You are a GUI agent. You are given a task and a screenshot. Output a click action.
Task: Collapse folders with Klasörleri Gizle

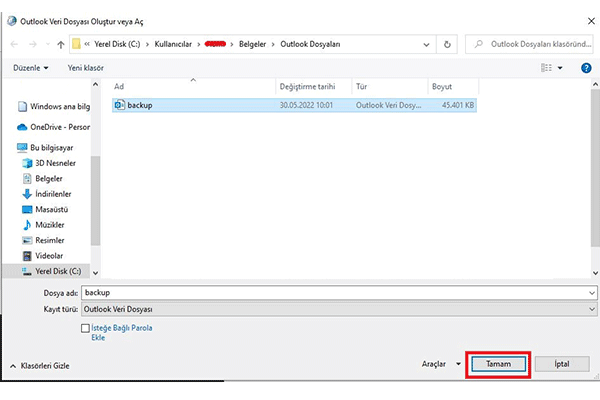pyautogui.click(x=40, y=366)
